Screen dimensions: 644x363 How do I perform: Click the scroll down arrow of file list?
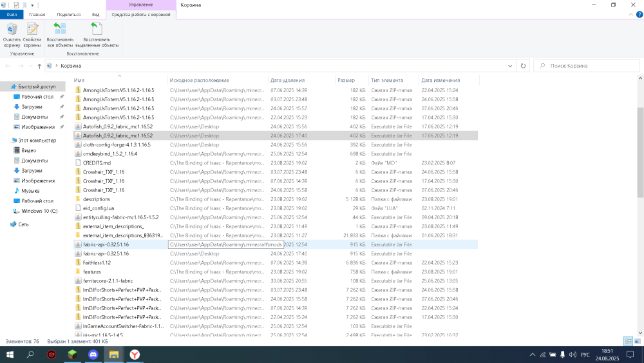click(x=640, y=333)
